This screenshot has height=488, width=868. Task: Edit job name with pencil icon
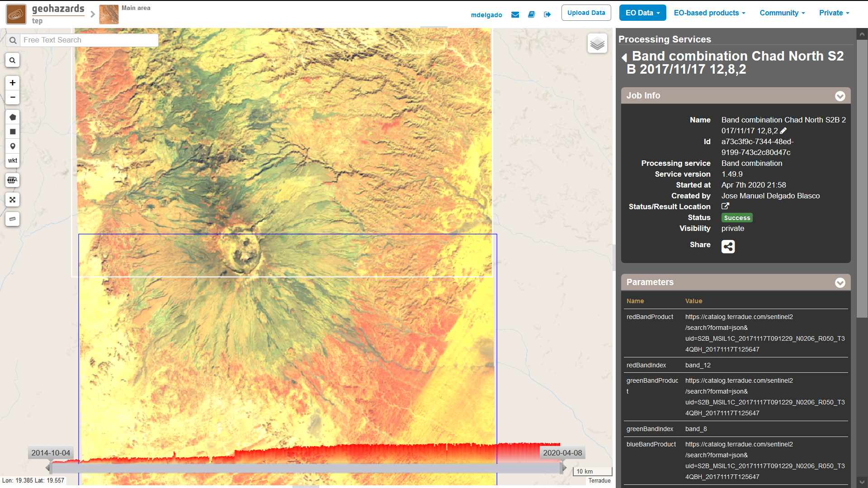pyautogui.click(x=783, y=131)
